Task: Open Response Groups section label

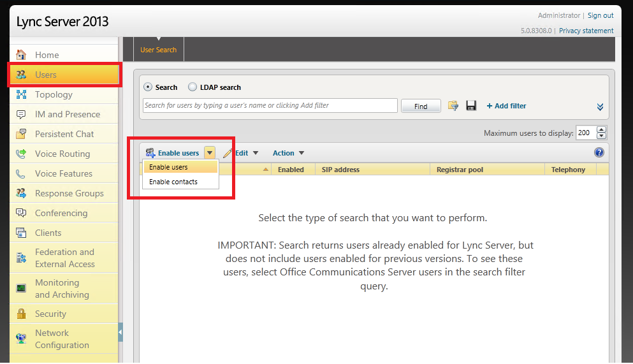Action: click(x=69, y=193)
